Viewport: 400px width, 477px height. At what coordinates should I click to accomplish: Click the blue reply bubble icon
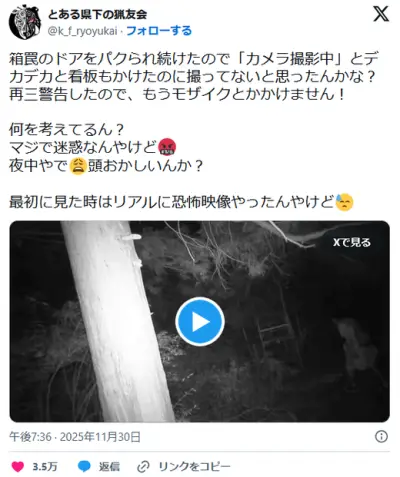pyautogui.click(x=84, y=466)
